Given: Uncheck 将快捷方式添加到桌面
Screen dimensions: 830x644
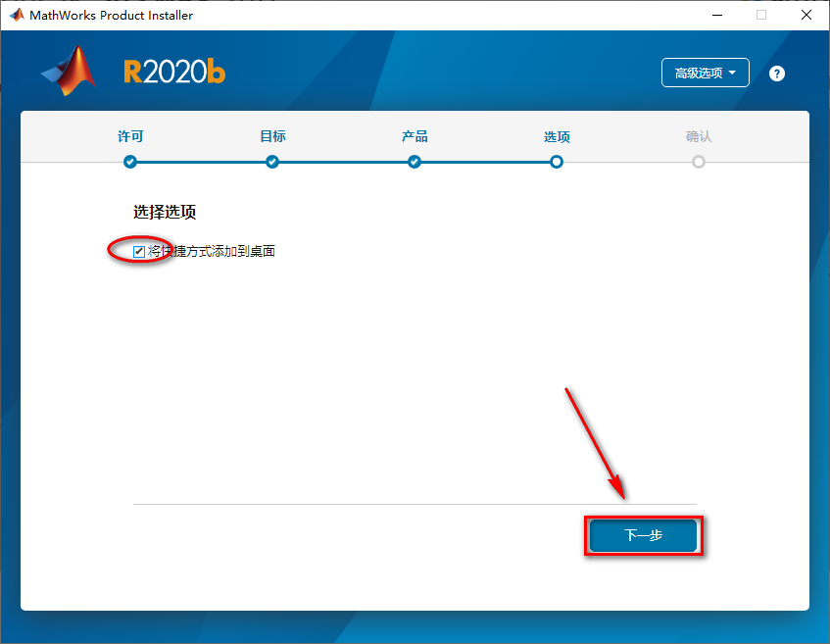Looking at the screenshot, I should click(138, 251).
